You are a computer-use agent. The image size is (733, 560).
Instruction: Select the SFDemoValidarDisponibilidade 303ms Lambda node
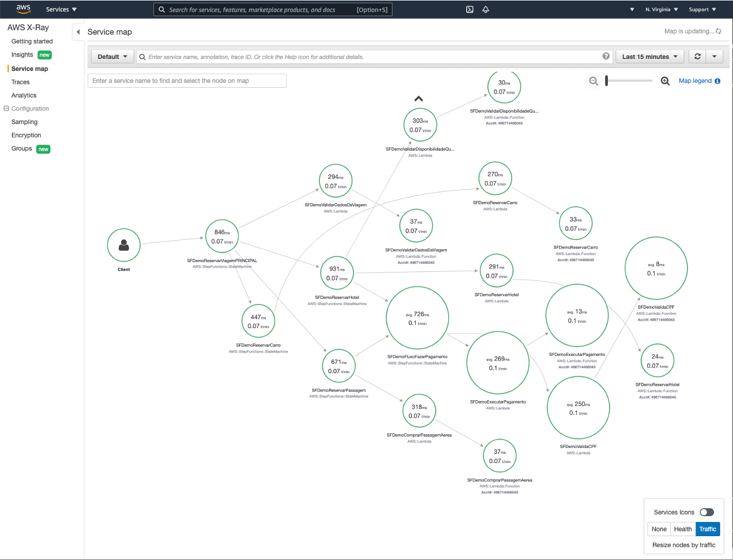[x=420, y=125]
